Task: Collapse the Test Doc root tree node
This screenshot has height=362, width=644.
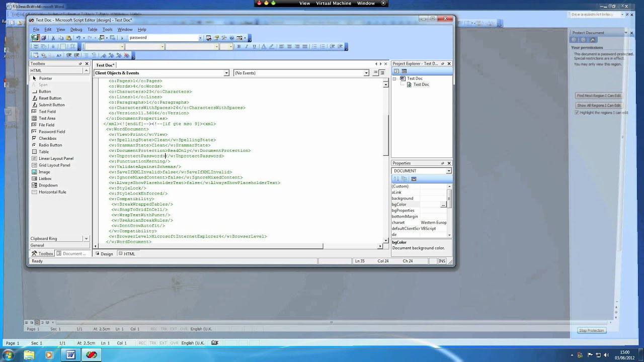Action: [394, 79]
